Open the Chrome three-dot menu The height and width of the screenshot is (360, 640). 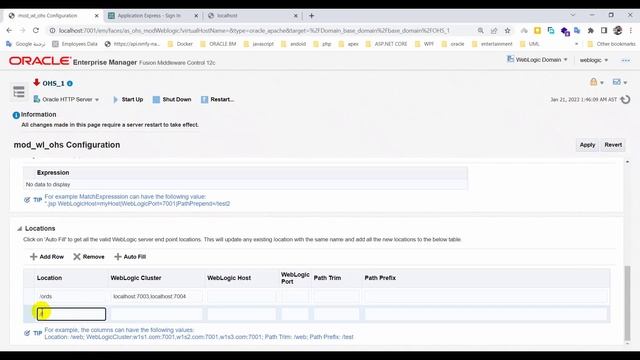(631, 31)
